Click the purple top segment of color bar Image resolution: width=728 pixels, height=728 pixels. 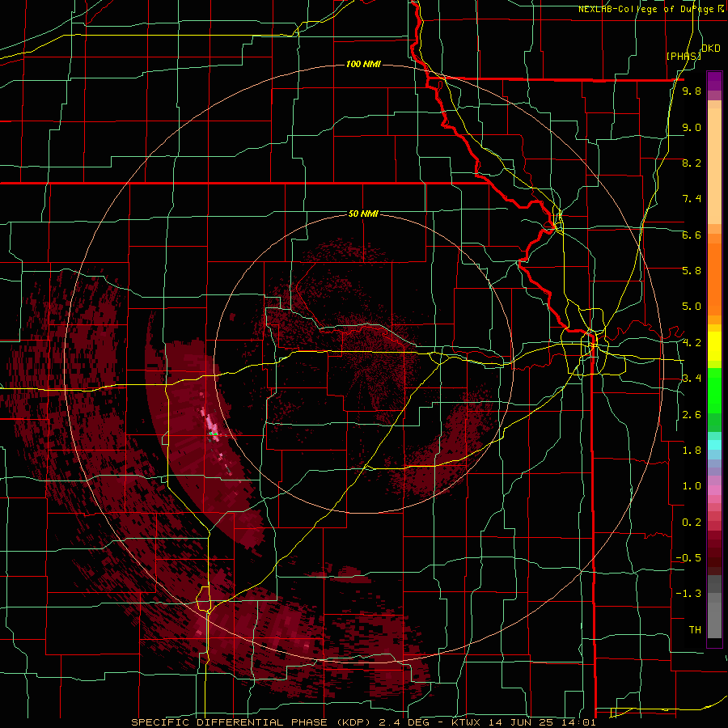point(714,81)
